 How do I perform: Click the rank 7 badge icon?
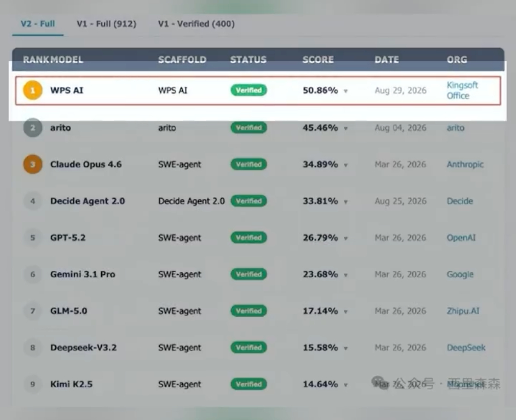(33, 311)
